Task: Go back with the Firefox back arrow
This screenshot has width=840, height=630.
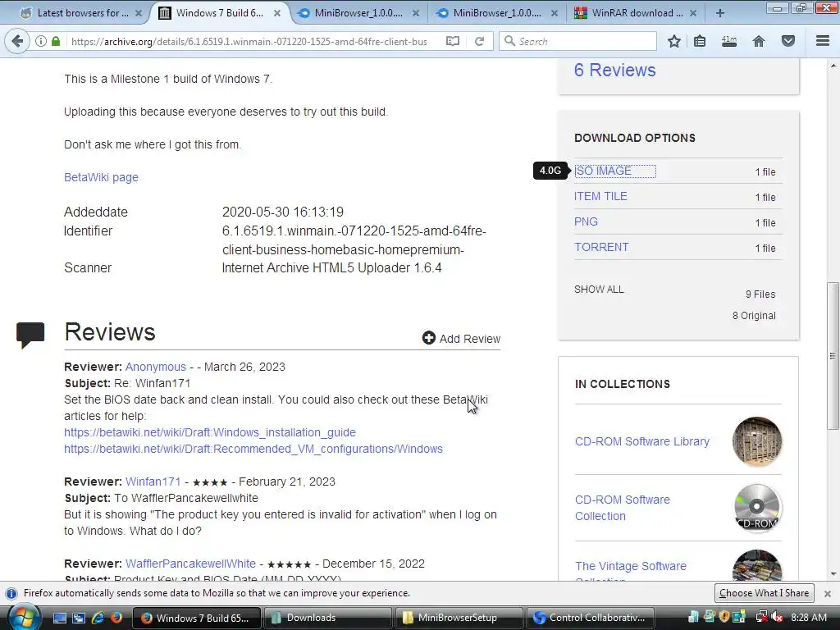Action: tap(17, 41)
